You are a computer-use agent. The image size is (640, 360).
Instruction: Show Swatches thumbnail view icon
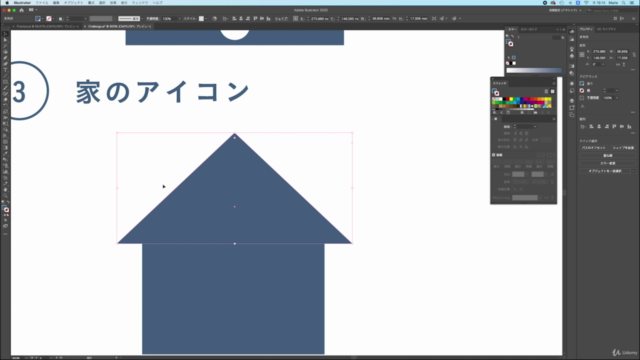point(553,91)
